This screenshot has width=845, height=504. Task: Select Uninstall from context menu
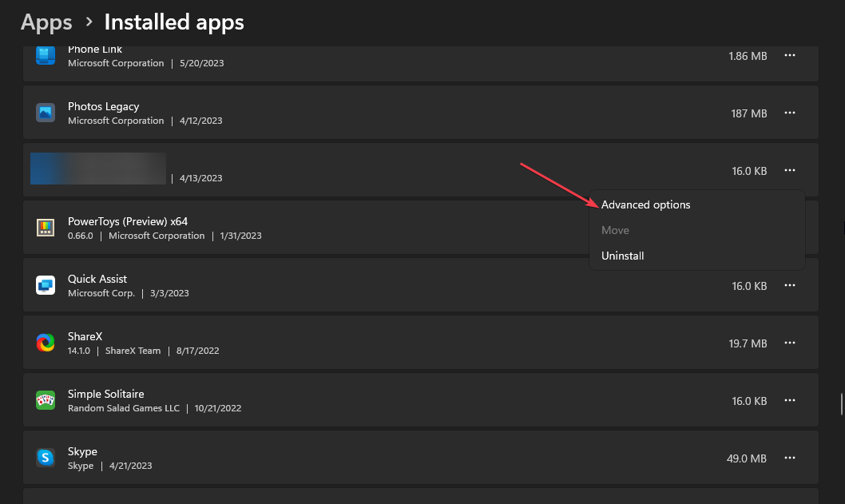click(x=696, y=256)
